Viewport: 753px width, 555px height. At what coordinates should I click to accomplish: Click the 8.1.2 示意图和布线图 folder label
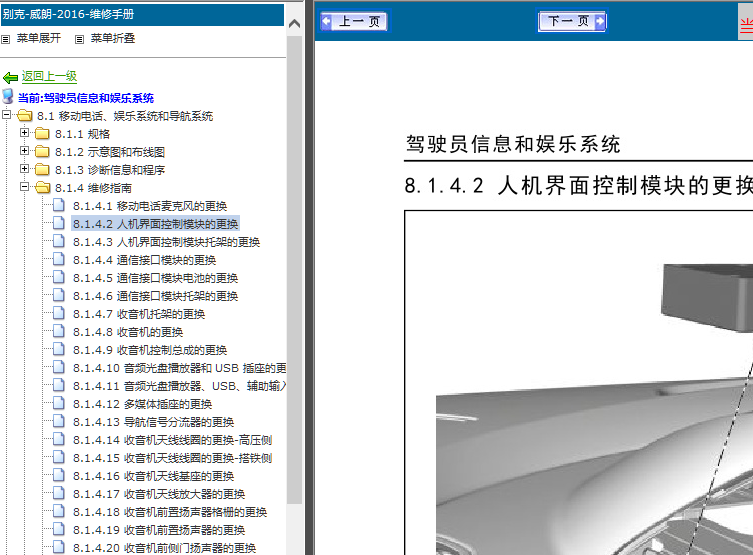[x=110, y=152]
